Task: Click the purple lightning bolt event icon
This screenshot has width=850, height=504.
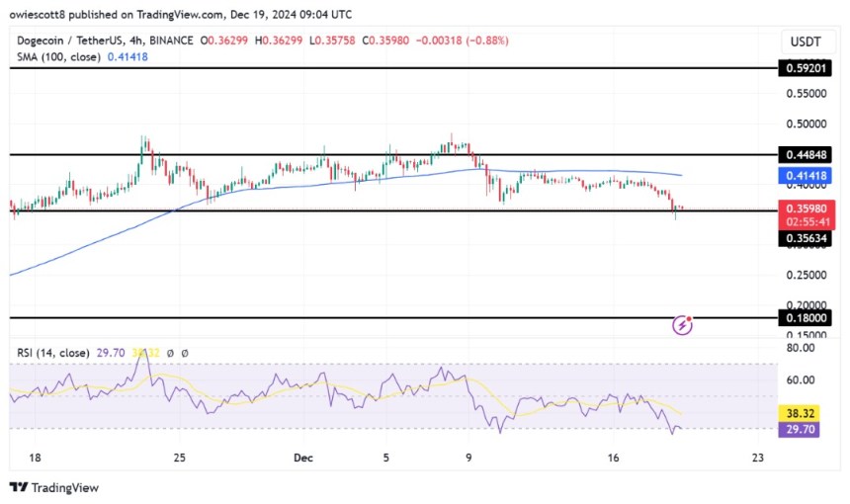Action: click(682, 324)
